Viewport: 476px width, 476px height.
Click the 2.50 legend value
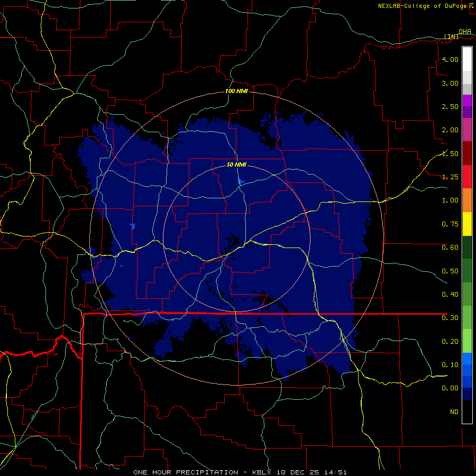click(x=450, y=106)
